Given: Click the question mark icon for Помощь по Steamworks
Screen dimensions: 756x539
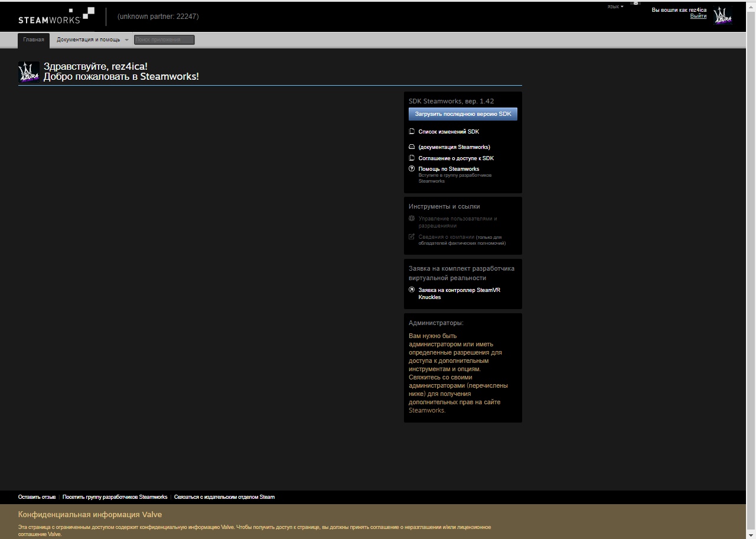Looking at the screenshot, I should click(412, 169).
